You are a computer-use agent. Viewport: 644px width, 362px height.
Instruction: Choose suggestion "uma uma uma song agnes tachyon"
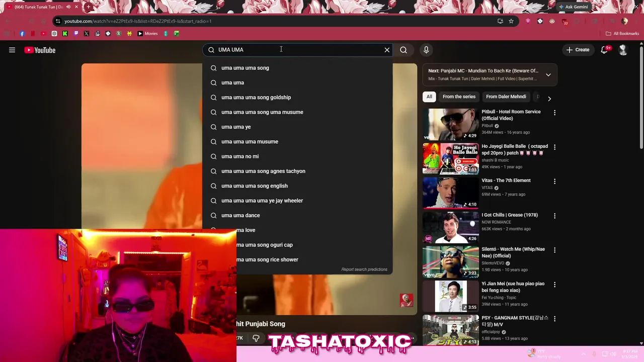click(x=297, y=171)
